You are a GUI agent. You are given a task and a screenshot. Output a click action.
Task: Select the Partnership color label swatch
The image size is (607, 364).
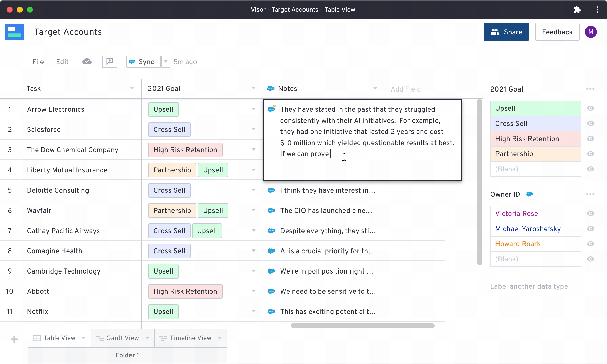[x=535, y=154]
